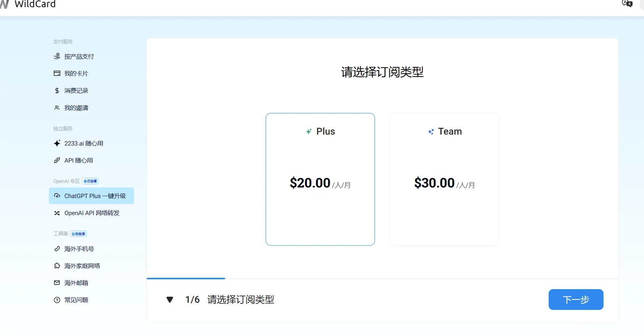
Task: Click the blue sparkle icon on Team card
Action: 431,132
